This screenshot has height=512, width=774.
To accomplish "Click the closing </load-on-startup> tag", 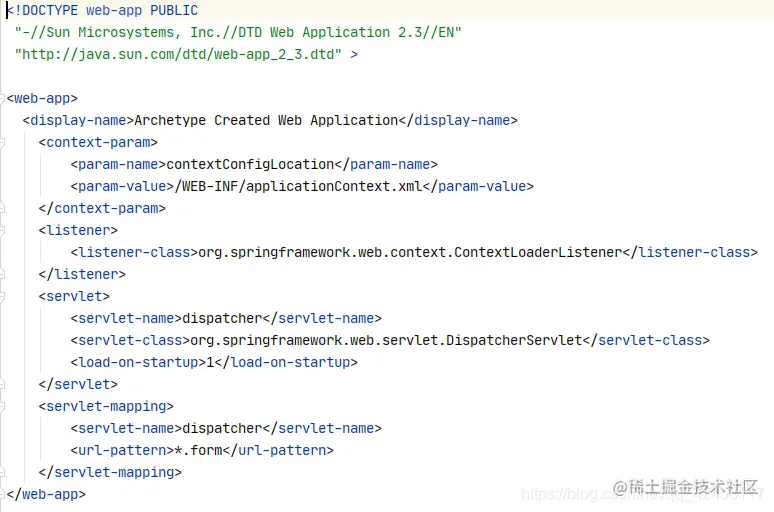I will pos(286,362).
